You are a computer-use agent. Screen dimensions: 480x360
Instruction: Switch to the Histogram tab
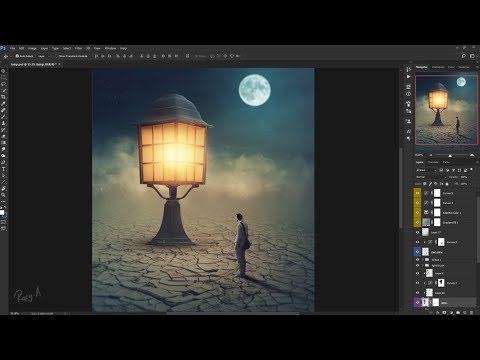[x=438, y=67]
